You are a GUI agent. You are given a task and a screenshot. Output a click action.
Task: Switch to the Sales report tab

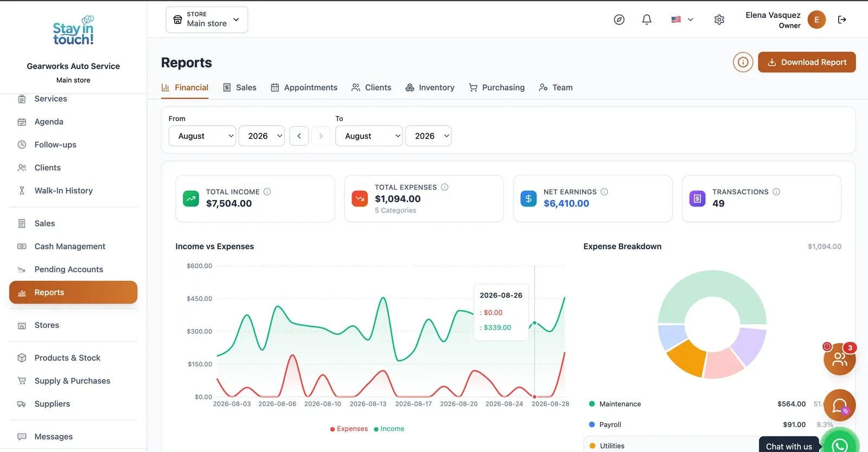coord(239,87)
